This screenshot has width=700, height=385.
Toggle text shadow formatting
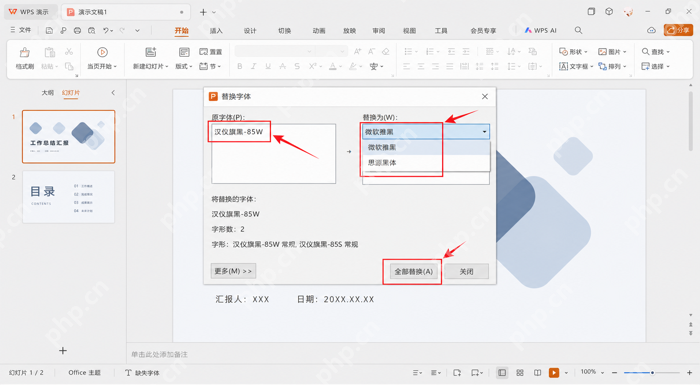[x=297, y=67]
